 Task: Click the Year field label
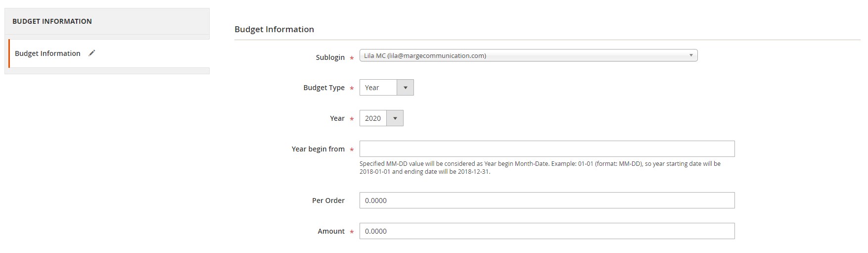click(337, 118)
